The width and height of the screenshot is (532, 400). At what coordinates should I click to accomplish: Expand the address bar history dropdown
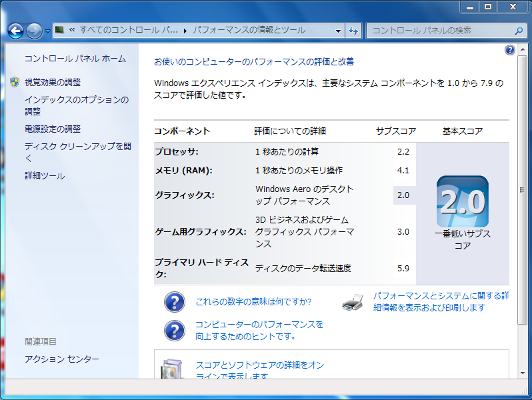338,31
